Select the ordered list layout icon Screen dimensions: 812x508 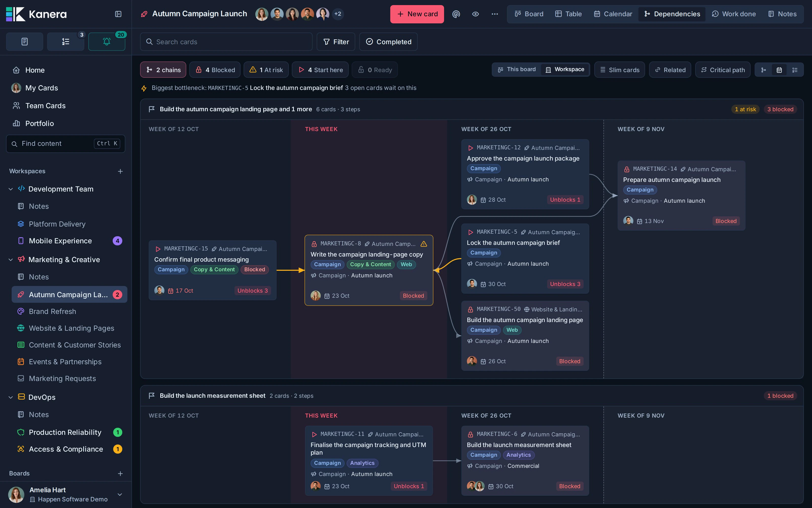click(x=794, y=70)
